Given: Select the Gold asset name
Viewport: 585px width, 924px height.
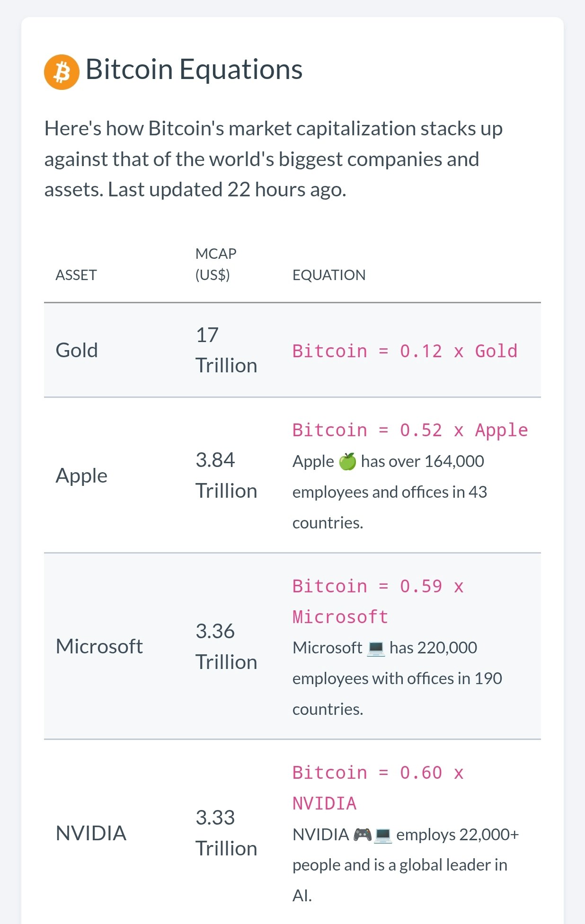Looking at the screenshot, I should click(x=77, y=350).
